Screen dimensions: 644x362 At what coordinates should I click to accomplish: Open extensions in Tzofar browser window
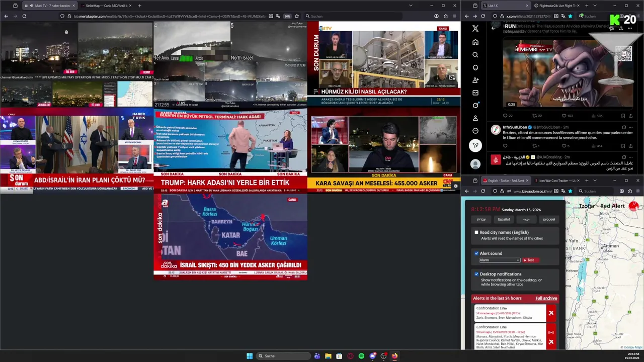630,191
